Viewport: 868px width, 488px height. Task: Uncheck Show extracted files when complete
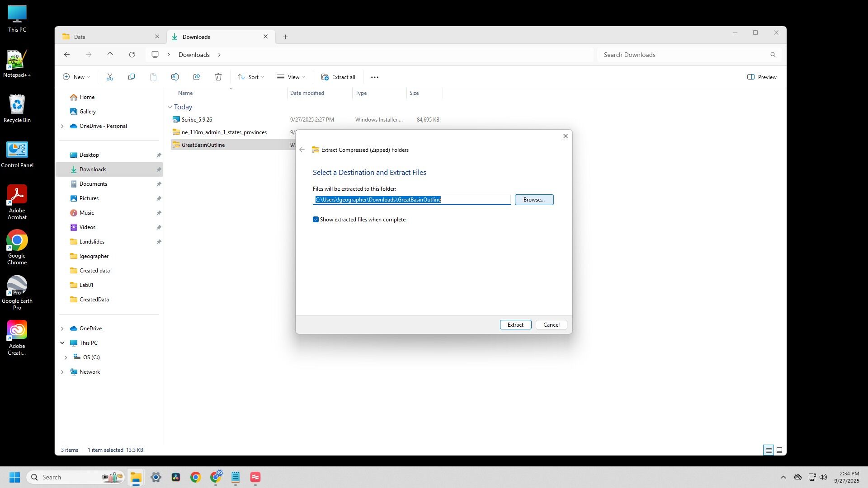pyautogui.click(x=316, y=220)
